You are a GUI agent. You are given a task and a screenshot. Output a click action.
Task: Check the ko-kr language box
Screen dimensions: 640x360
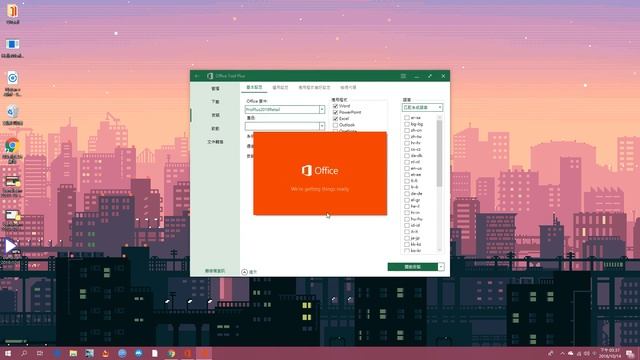coord(407,250)
